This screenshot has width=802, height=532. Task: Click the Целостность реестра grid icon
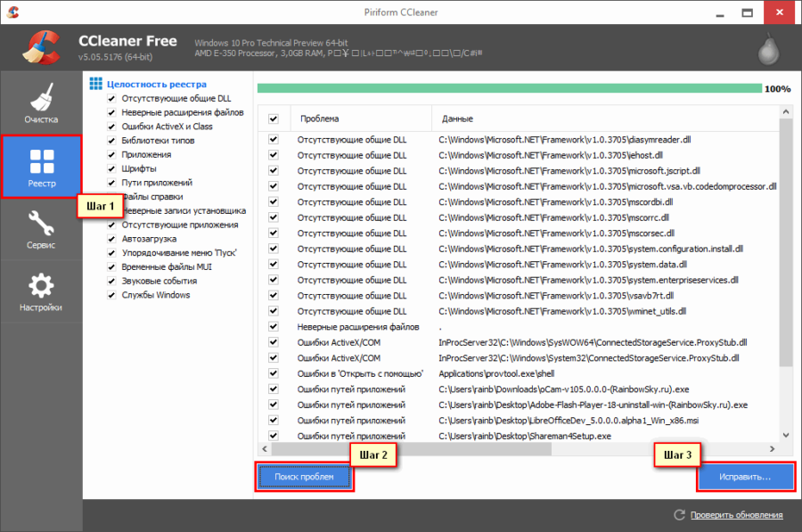[96, 85]
